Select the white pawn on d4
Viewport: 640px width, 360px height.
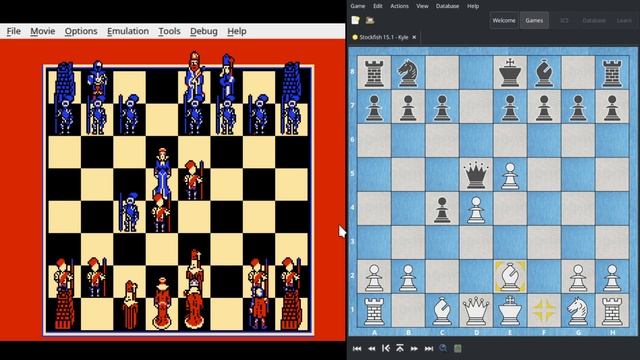click(x=476, y=209)
